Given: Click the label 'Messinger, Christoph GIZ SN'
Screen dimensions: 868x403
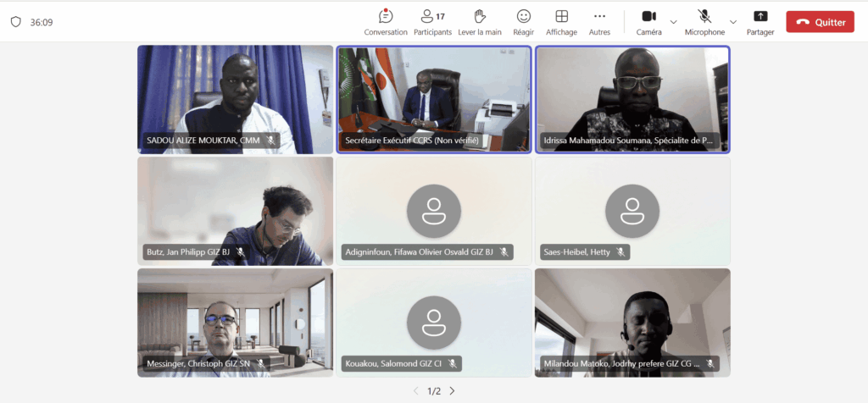Looking at the screenshot, I should pyautogui.click(x=198, y=364).
